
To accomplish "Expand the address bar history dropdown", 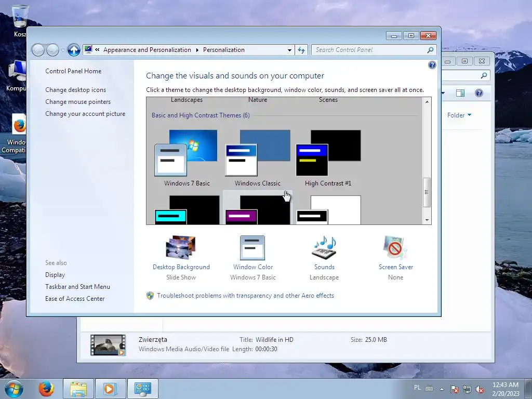I will [x=289, y=50].
